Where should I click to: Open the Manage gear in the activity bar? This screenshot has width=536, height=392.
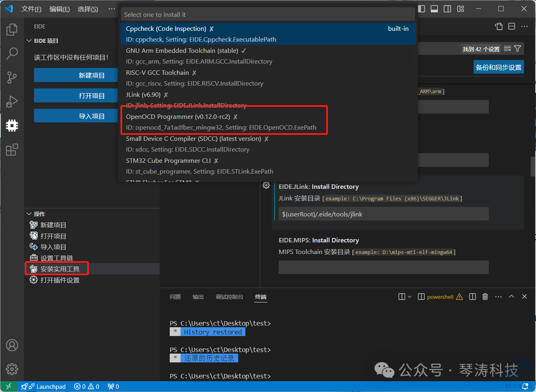[x=12, y=369]
